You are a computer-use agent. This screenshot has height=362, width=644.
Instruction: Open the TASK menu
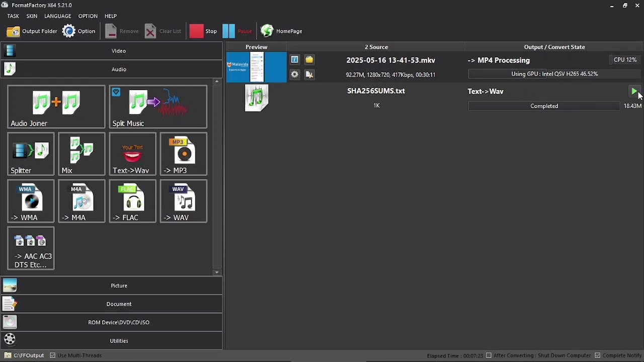(x=13, y=16)
